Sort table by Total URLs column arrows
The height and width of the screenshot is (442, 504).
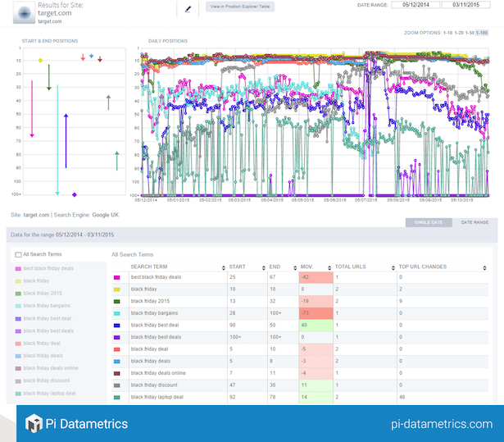(393, 267)
